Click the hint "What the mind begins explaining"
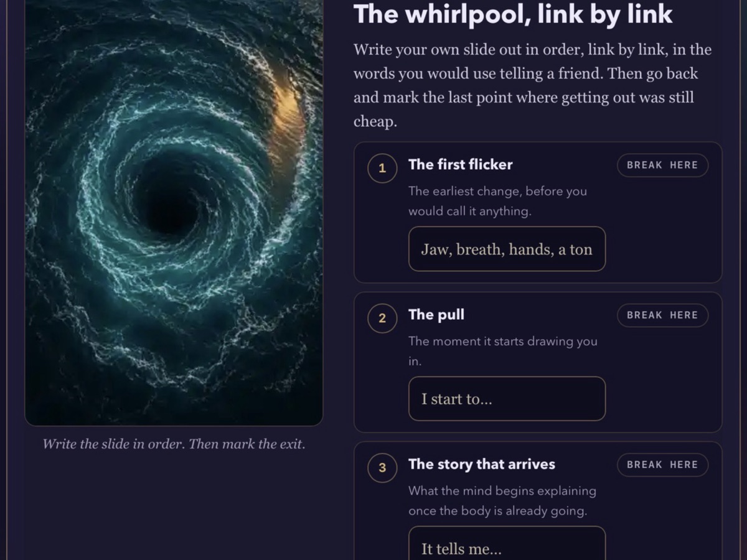 (502, 491)
